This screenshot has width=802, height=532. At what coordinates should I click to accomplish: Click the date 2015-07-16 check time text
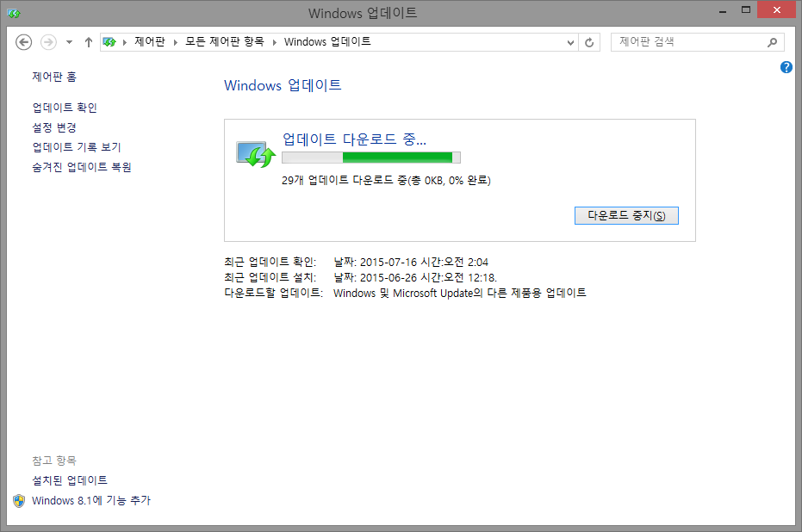[x=411, y=263]
